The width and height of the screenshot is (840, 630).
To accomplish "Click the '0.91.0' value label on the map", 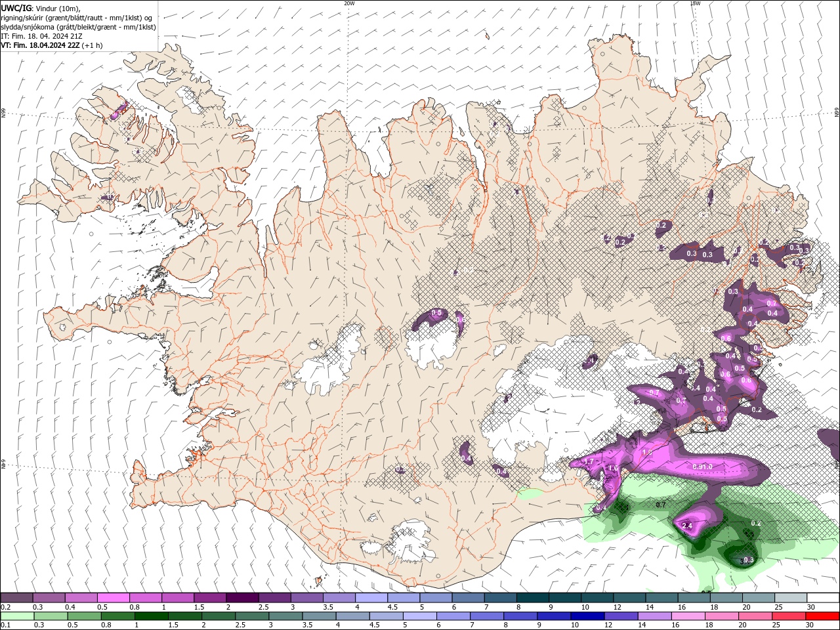I will tap(703, 467).
